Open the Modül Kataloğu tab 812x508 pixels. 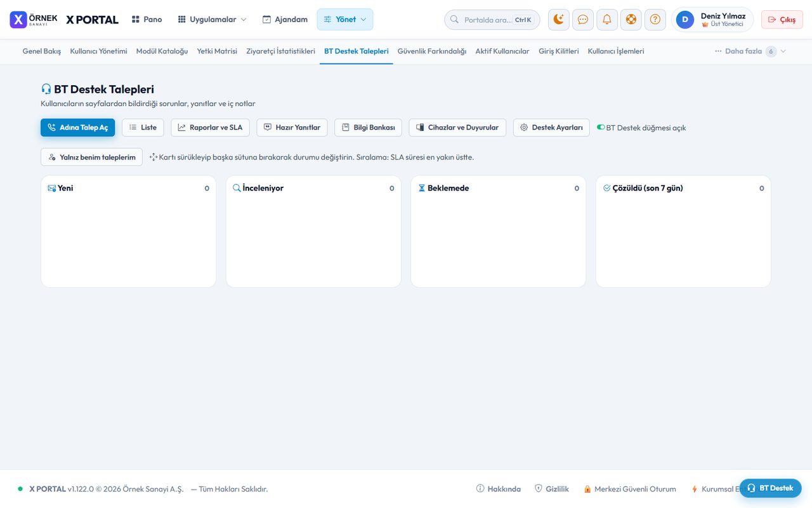162,51
